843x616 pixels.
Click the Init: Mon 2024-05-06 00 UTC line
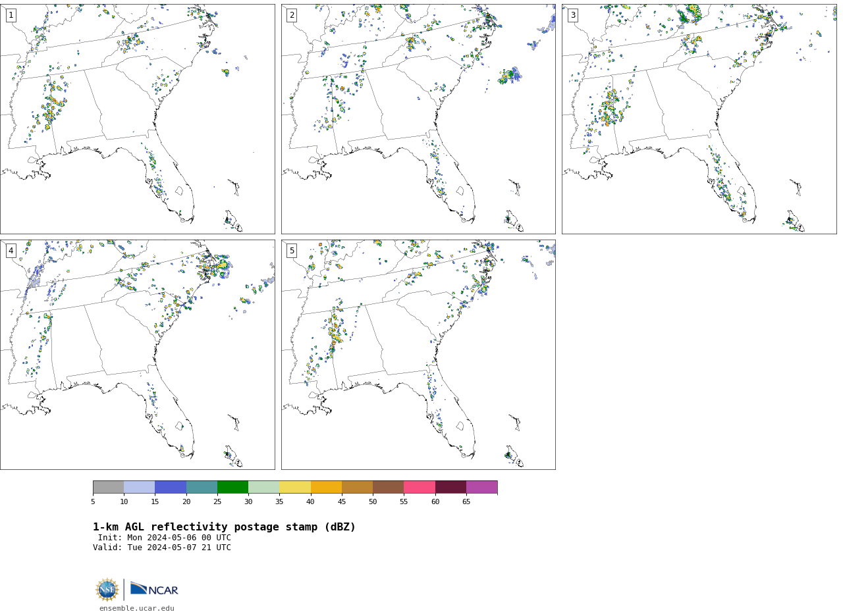pyautogui.click(x=165, y=538)
